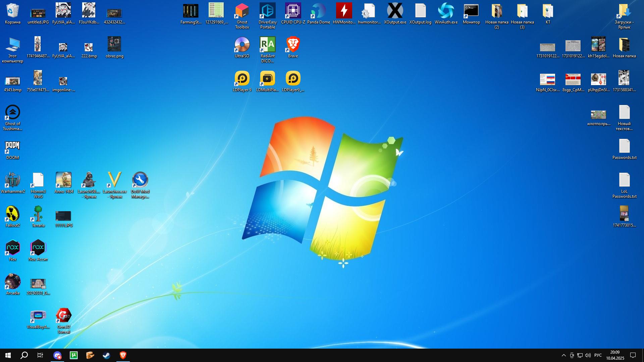Select LDPlayer9_ installer icon
This screenshot has height=362, width=644.
tap(293, 81)
